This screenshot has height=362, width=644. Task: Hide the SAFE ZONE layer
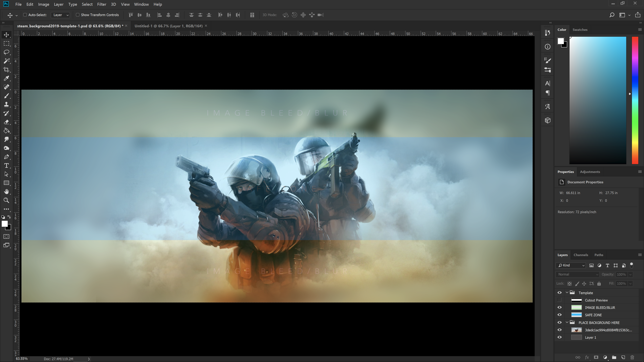point(559,315)
